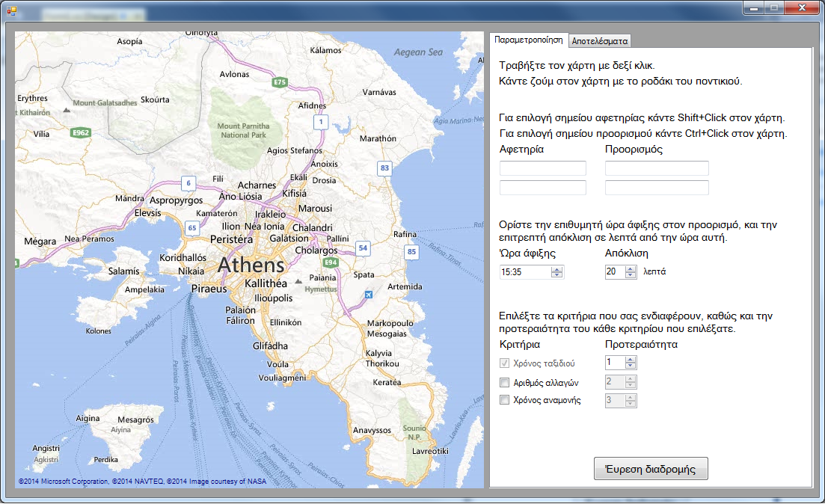Click up arrow of Αριθμός αλλαγών priority
Screen dimensions: 825x504
(631, 379)
